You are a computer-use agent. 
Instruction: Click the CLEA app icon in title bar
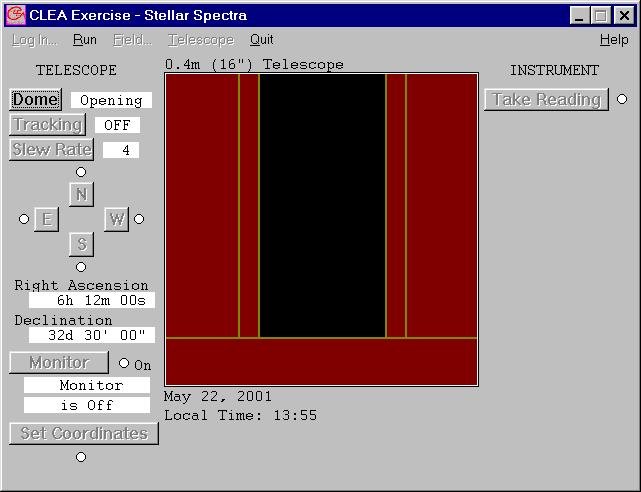[x=15, y=15]
